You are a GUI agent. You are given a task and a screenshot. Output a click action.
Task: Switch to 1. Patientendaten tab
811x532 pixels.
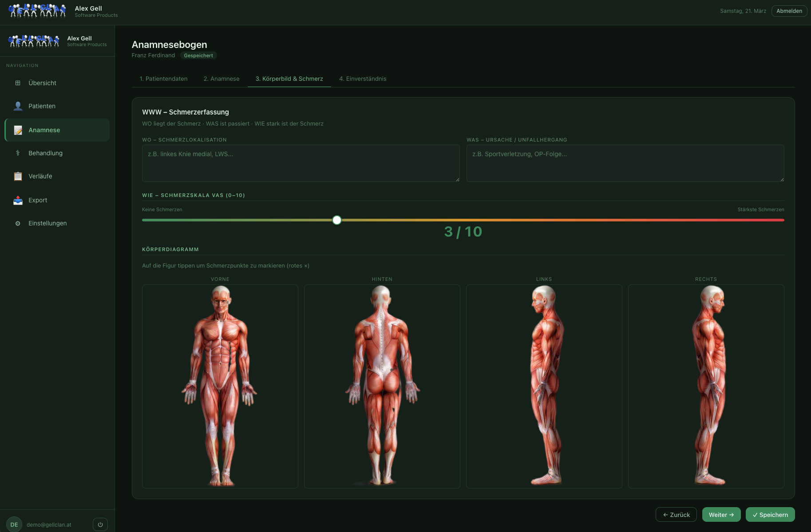point(163,79)
